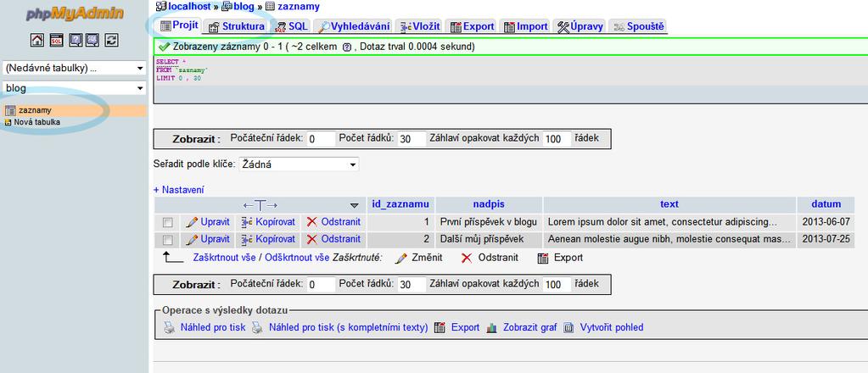The width and height of the screenshot is (868, 373).
Task: Click the red X icon in row 1
Action: click(x=312, y=222)
